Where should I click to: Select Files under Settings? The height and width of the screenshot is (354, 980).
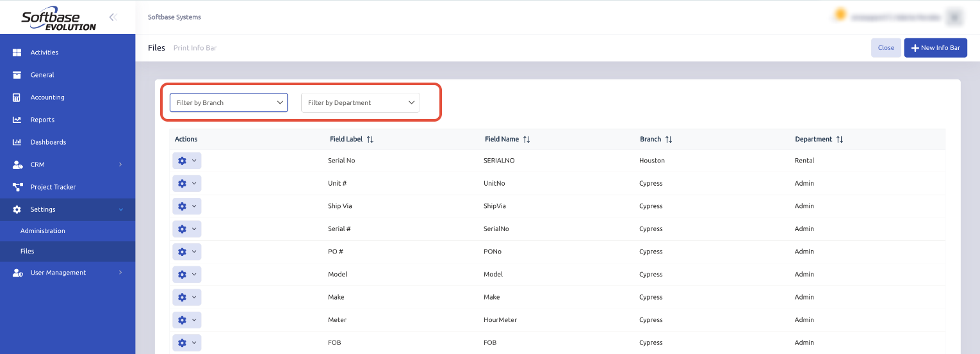tap(67, 252)
